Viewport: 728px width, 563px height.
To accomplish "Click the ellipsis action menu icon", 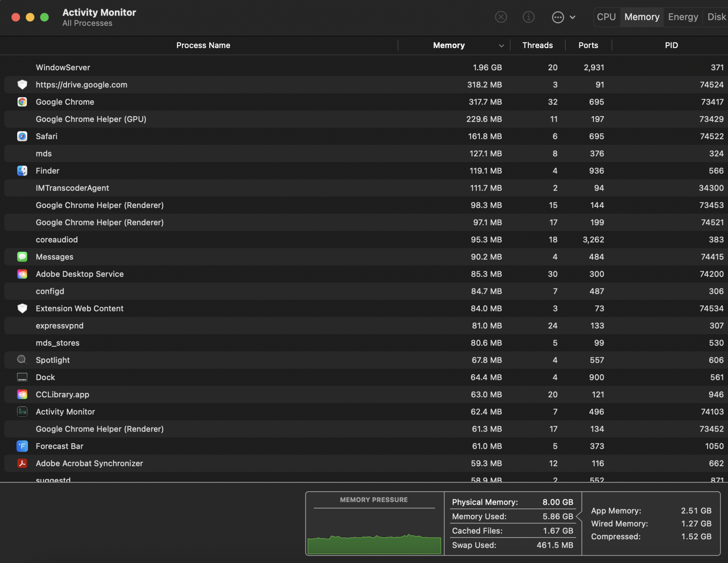I will pos(558,17).
